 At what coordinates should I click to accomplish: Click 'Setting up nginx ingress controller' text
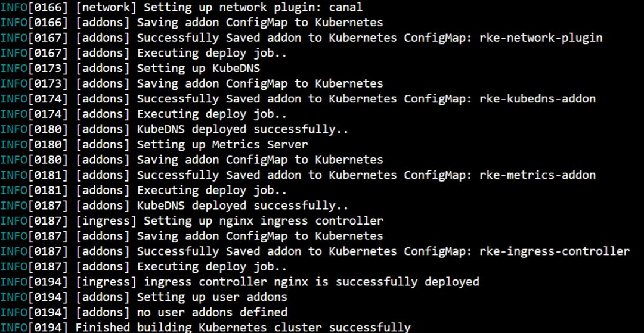(x=264, y=221)
